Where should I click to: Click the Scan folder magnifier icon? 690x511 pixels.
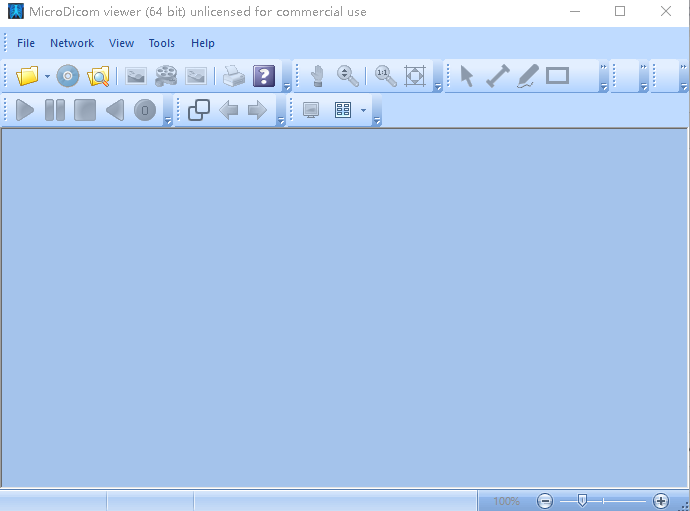98,76
